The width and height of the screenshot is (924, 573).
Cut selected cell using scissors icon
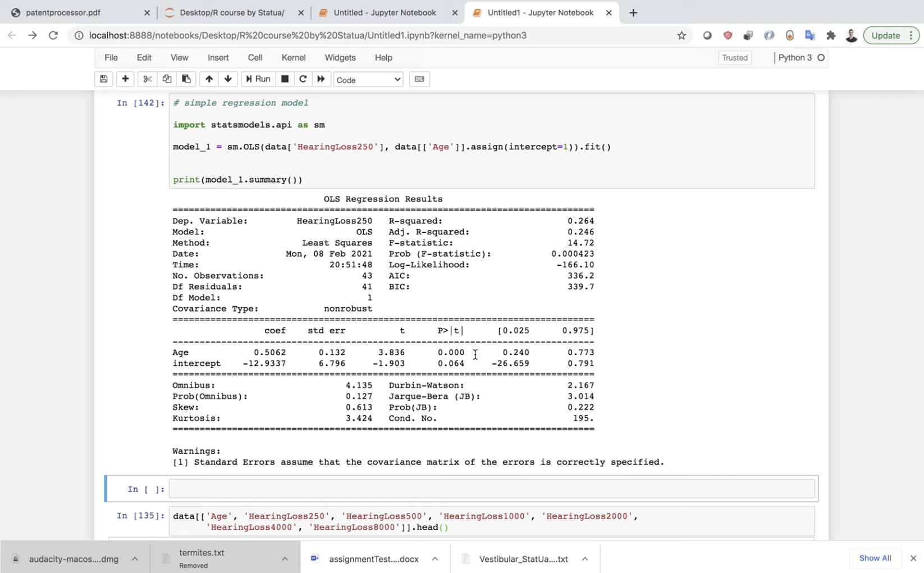pos(147,79)
